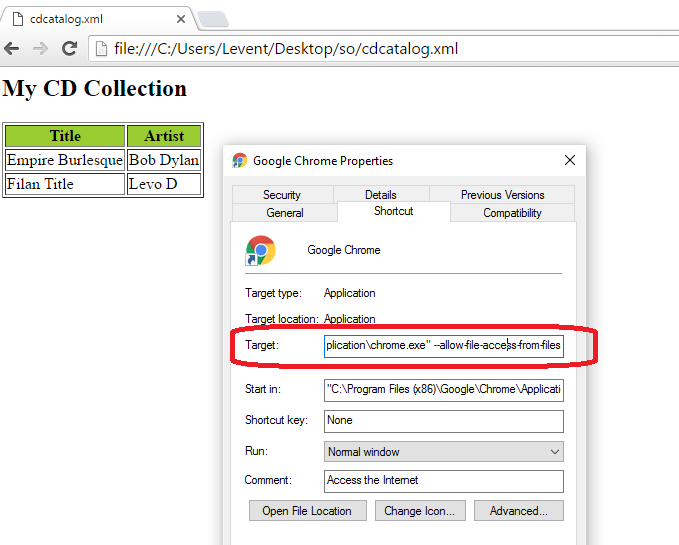Click the file icon on cdcatalog.xml tab

[18, 19]
